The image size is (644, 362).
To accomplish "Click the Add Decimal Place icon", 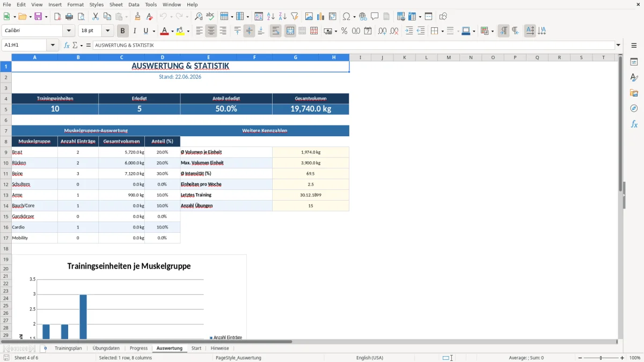I will click(x=383, y=31).
